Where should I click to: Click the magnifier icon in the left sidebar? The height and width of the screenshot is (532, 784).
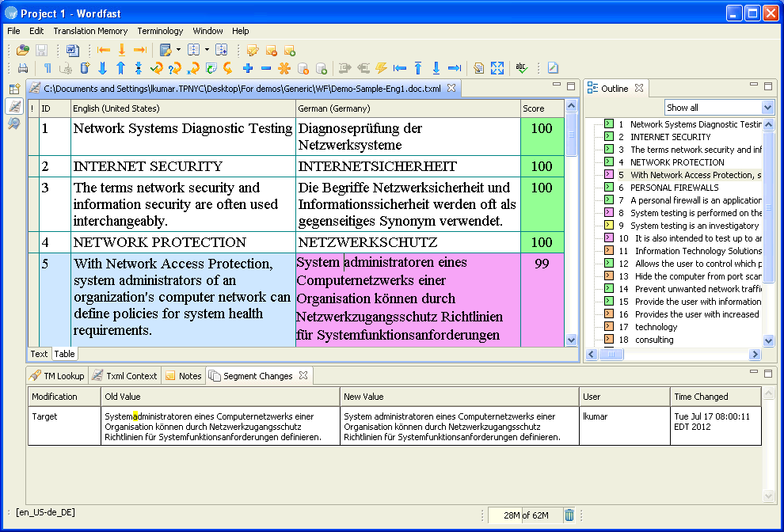(x=14, y=123)
